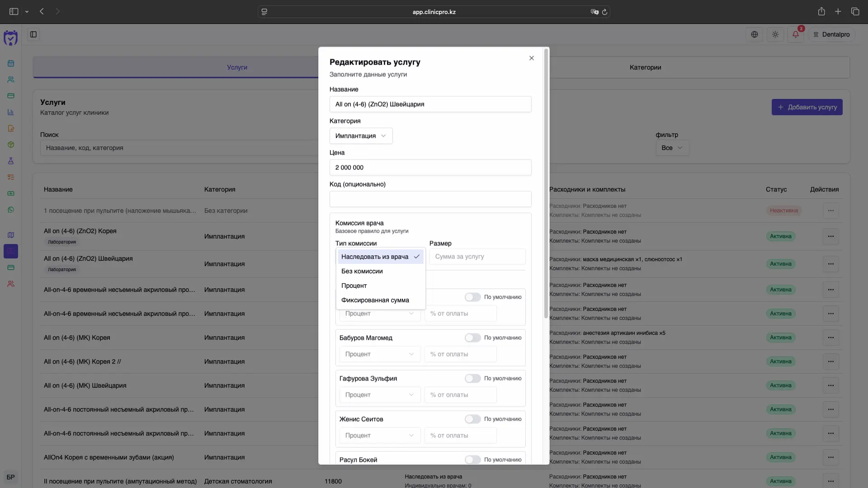
Task: Select Наследовать из врача option
Action: click(x=381, y=257)
